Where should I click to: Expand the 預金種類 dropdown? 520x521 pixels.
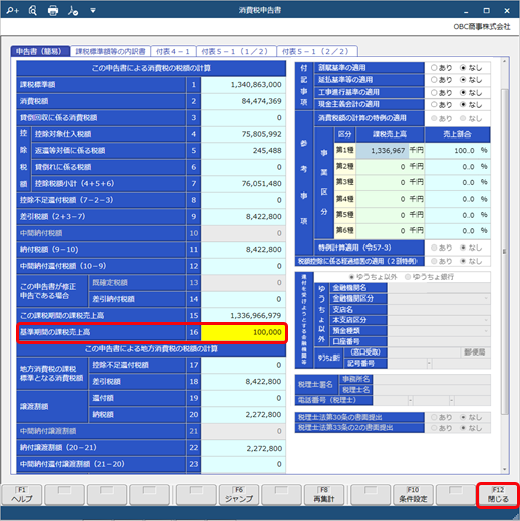point(486,331)
